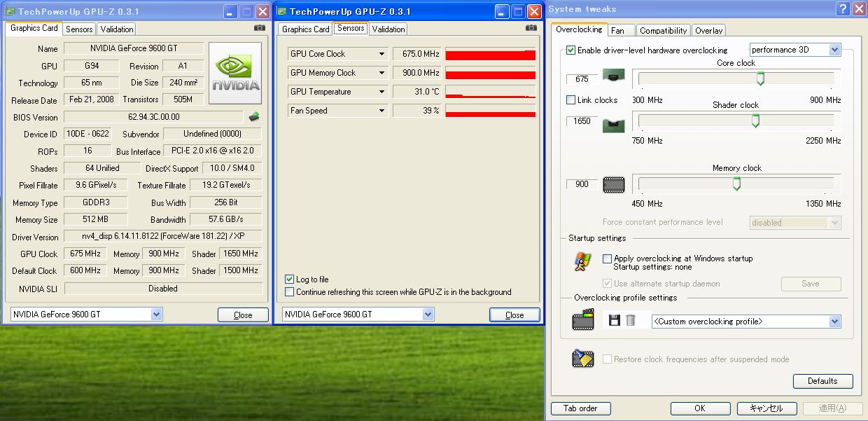
Task: Open Validation tab in Sensors GPU-Z window
Action: [388, 29]
